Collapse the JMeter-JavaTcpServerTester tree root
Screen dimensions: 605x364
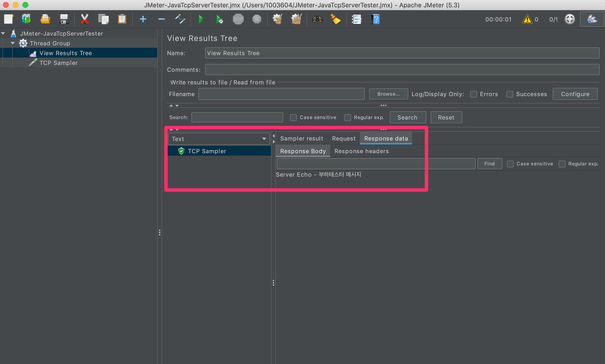[3, 33]
